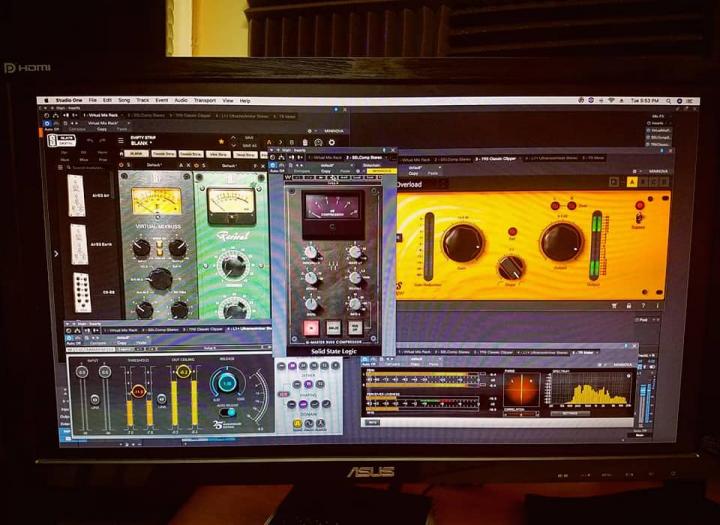Image resolution: width=720 pixels, height=525 pixels.
Task: Click the Virtual Mix Buss VU meter
Action: click(156, 202)
